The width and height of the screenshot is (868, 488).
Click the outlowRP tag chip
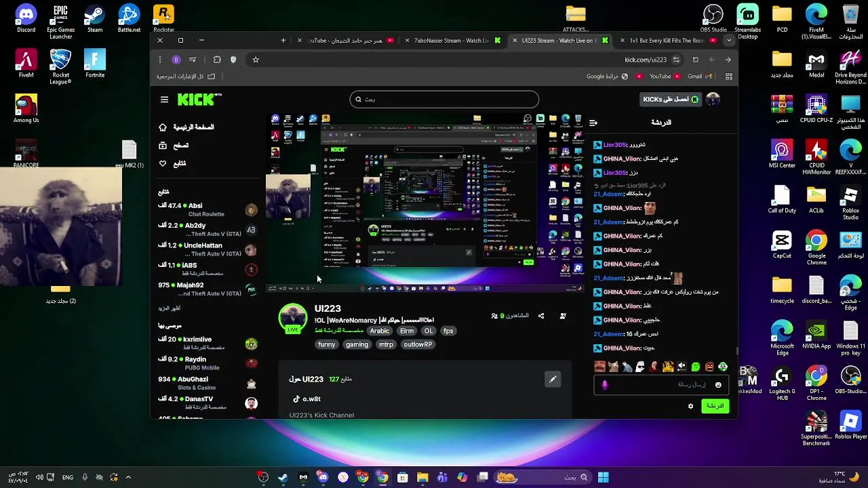click(x=418, y=344)
